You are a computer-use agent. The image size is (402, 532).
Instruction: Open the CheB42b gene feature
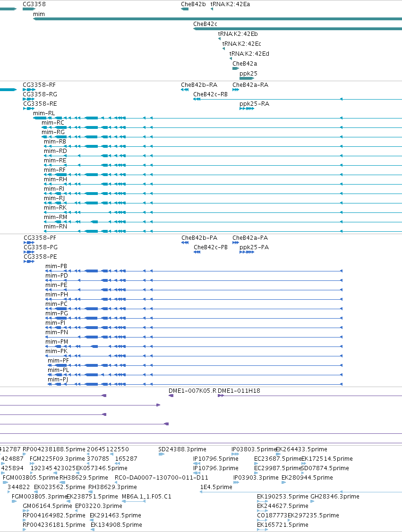coord(185,9)
